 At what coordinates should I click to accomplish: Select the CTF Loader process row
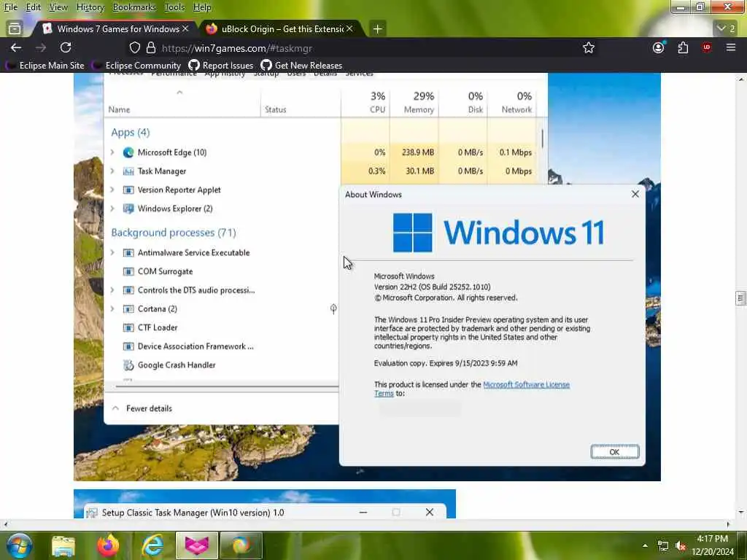pyautogui.click(x=222, y=327)
